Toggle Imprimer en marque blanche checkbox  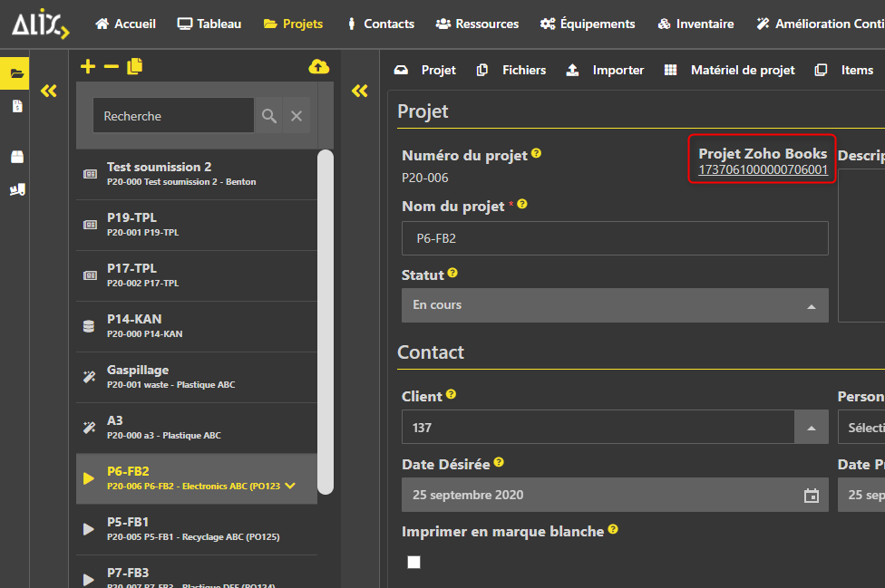pyautogui.click(x=413, y=562)
